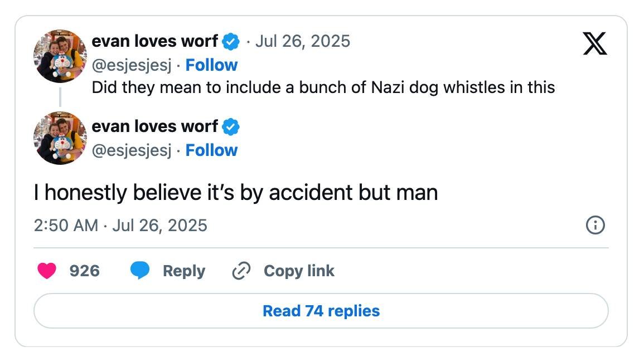Follow the author from the top tweet
Screen dimensions: 644x362
211,65
